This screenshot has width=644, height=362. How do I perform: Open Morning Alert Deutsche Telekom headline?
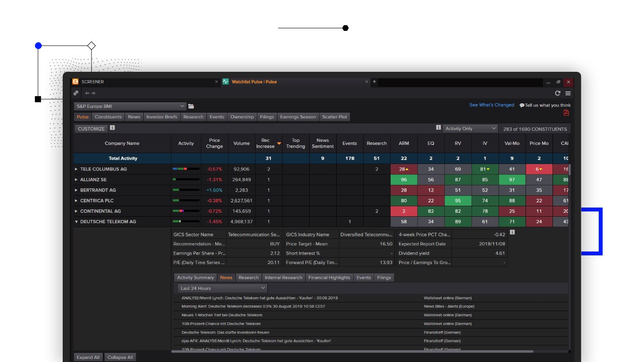click(253, 306)
